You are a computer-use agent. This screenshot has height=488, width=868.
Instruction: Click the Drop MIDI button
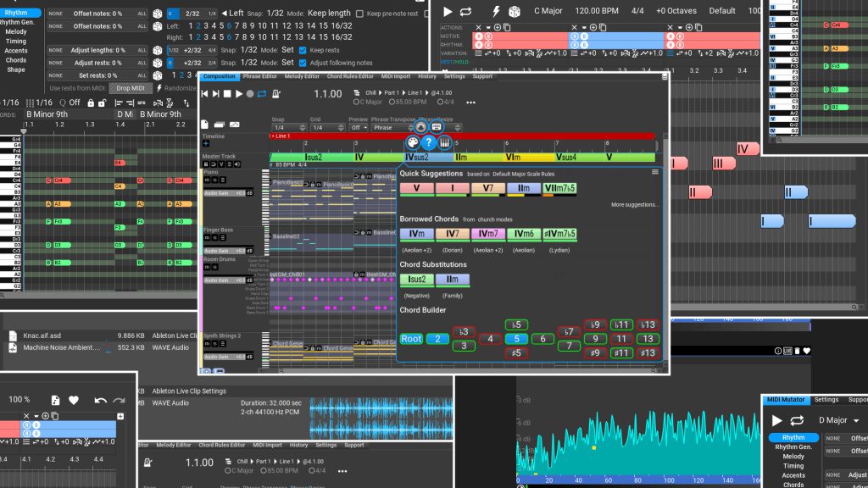point(131,88)
